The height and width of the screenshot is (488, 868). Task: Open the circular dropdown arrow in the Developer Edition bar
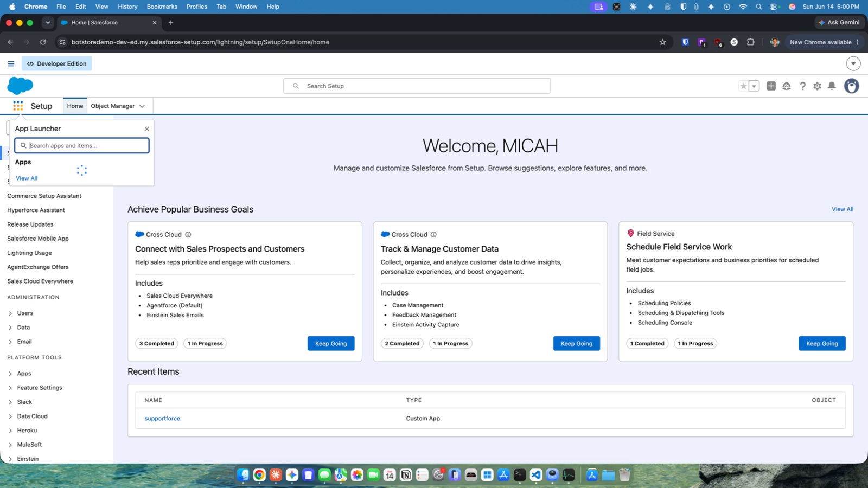pos(853,63)
